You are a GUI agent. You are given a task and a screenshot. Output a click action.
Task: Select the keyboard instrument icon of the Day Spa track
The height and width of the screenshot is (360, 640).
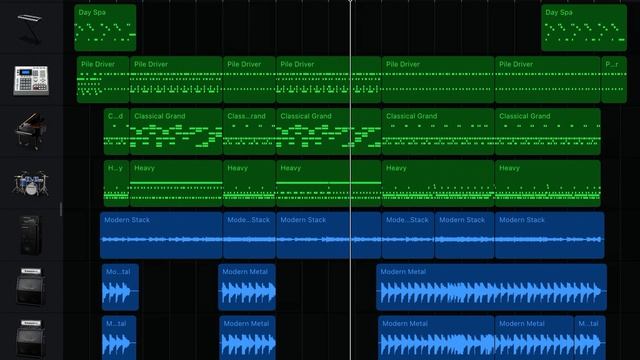tap(30, 29)
